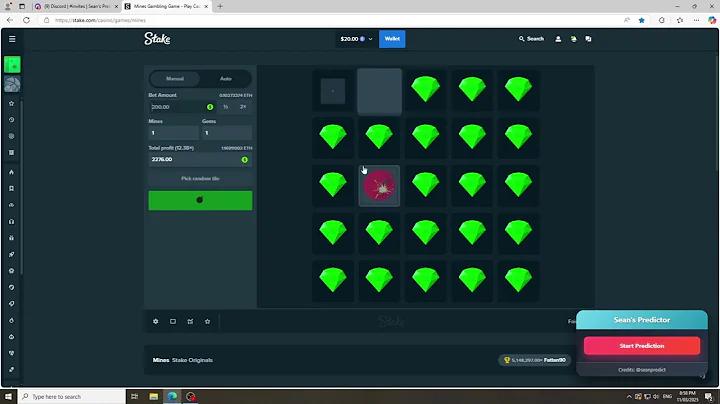This screenshot has height=404, width=720.
Task: Reload the page with refresh icon
Action: point(27,20)
